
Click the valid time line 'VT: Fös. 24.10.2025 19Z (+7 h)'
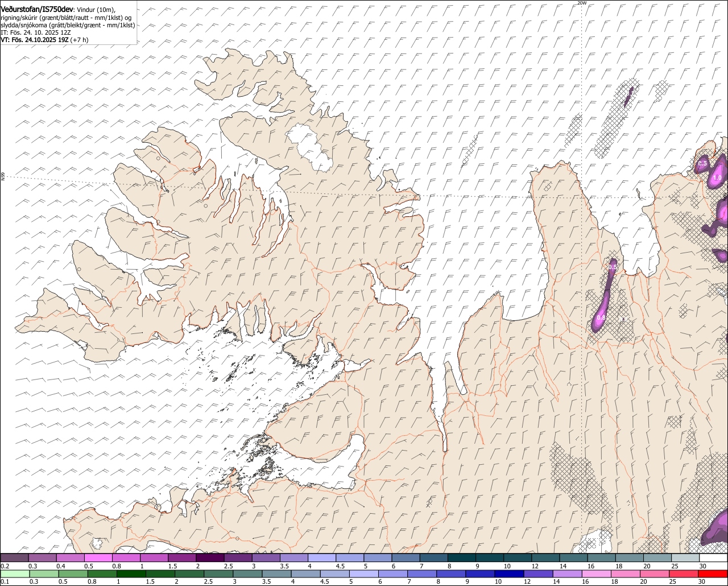[44, 40]
